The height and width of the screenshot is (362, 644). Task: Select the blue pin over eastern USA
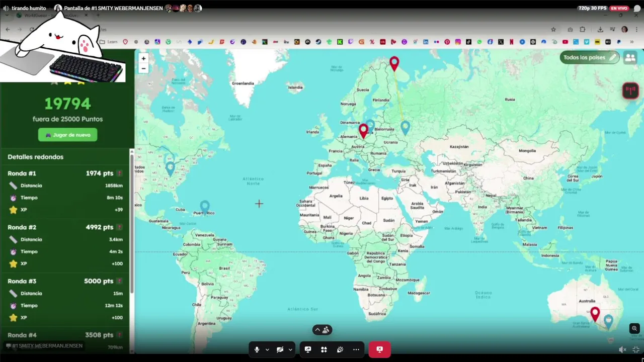coord(170,168)
